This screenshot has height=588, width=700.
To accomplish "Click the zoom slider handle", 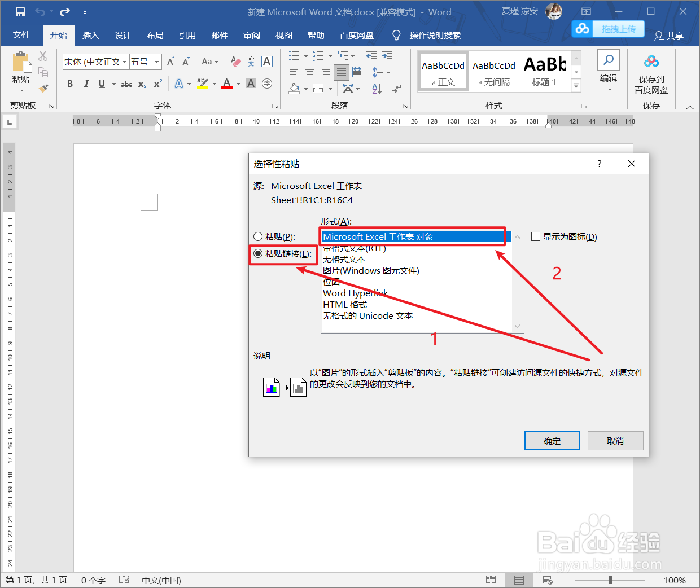I will click(x=610, y=580).
